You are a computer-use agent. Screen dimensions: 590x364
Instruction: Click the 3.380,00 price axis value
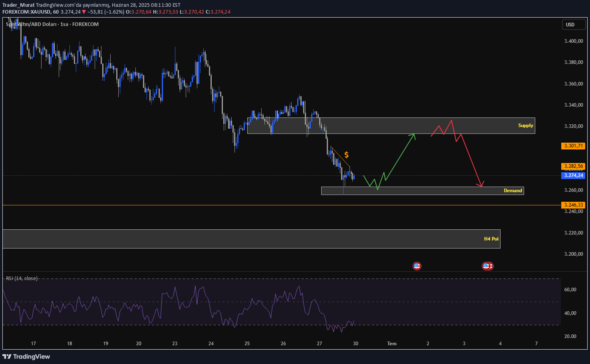coord(574,62)
